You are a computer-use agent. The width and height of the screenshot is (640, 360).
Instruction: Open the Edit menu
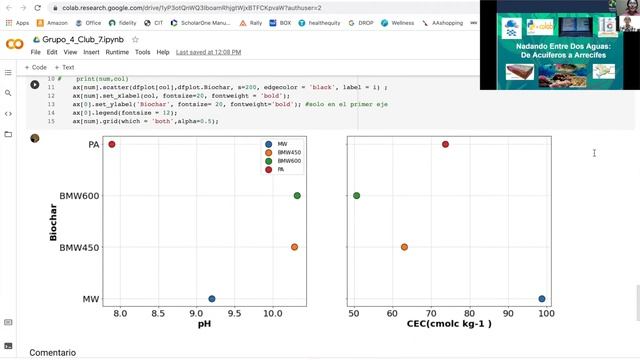coord(52,52)
